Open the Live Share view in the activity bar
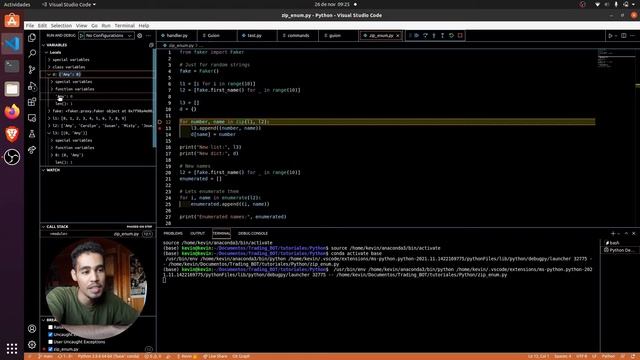The height and width of the screenshot is (360, 640). (32, 150)
